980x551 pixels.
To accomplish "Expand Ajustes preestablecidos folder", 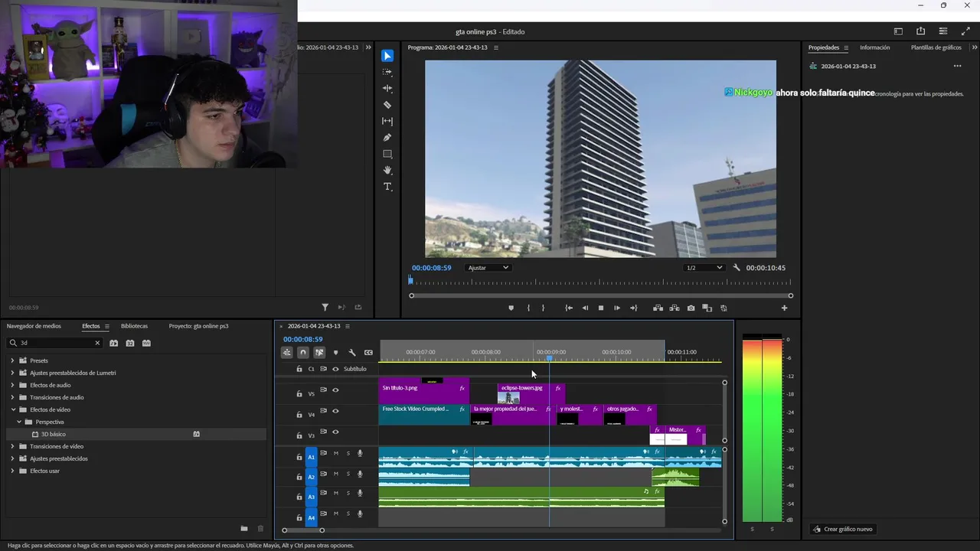I will (x=12, y=458).
